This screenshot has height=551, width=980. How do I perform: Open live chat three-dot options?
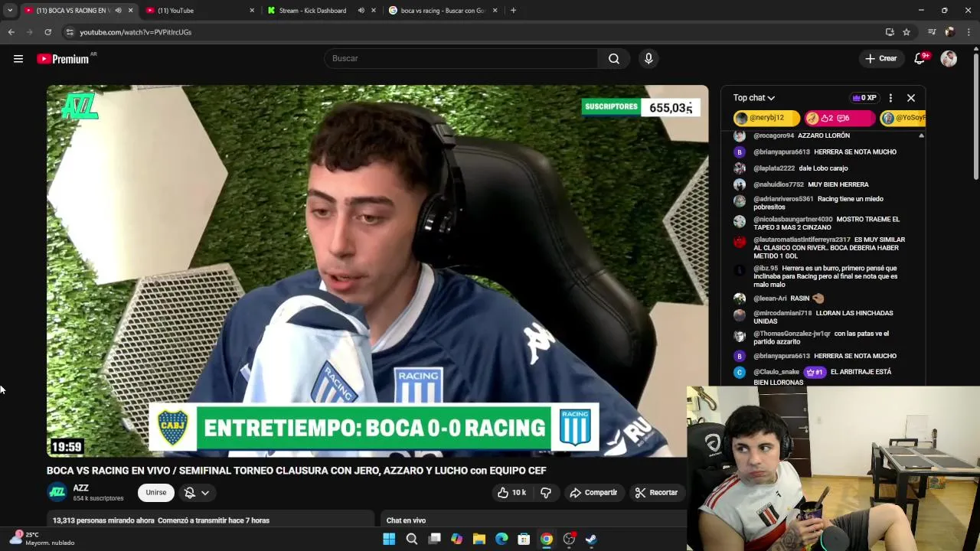890,98
